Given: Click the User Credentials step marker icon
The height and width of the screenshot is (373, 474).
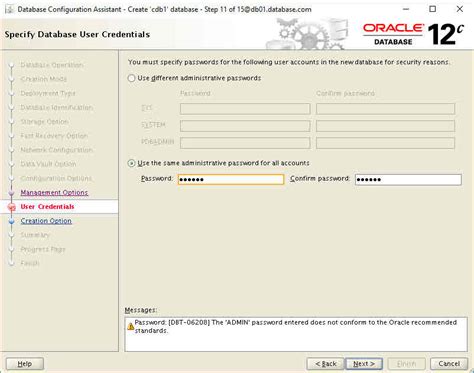Looking at the screenshot, I should click(12, 207).
